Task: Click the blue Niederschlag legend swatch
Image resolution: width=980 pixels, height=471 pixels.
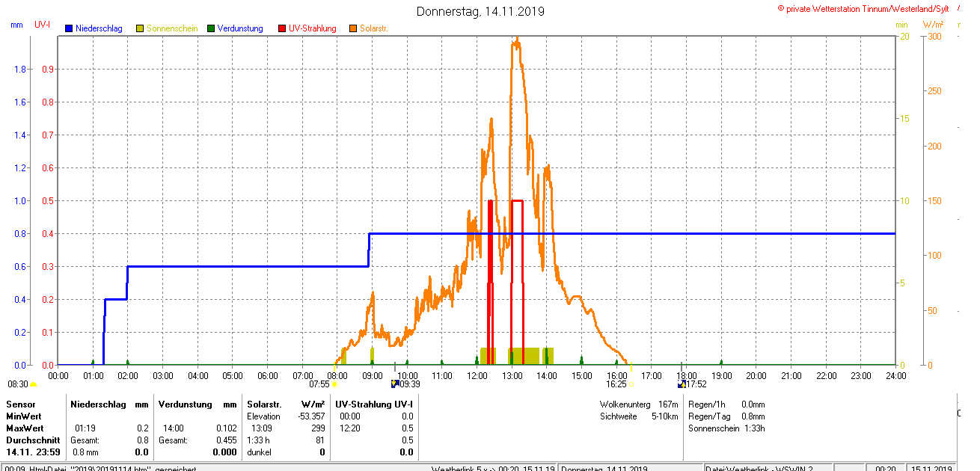Action: [x=70, y=28]
